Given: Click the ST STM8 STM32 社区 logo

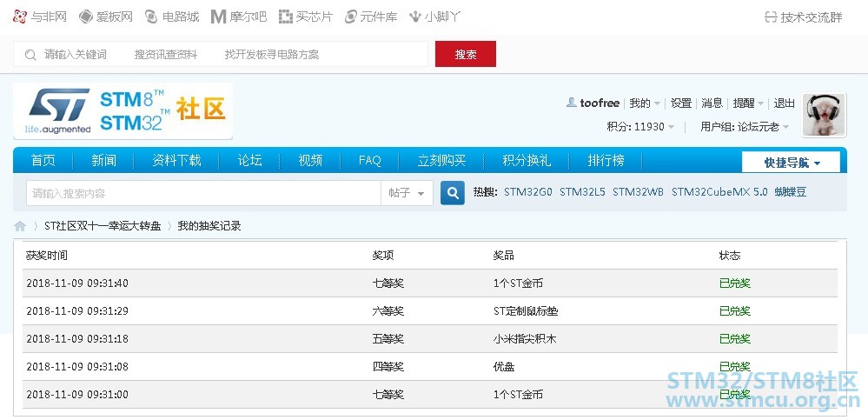Looking at the screenshot, I should click(123, 110).
